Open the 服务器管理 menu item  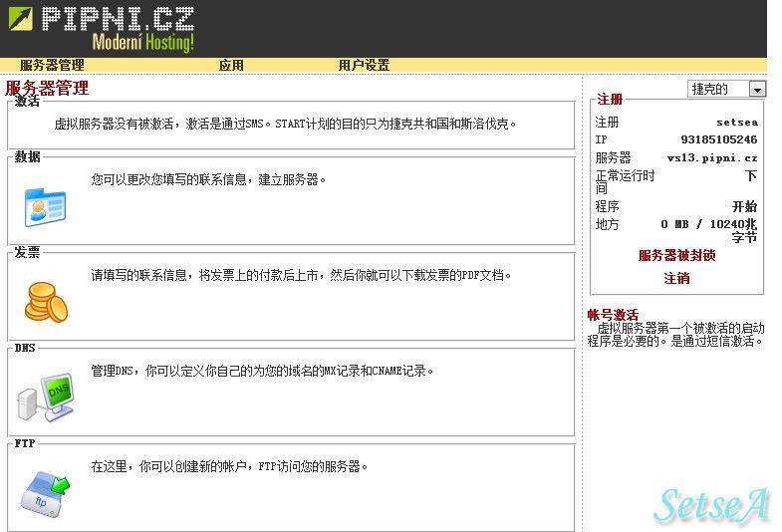click(x=52, y=65)
